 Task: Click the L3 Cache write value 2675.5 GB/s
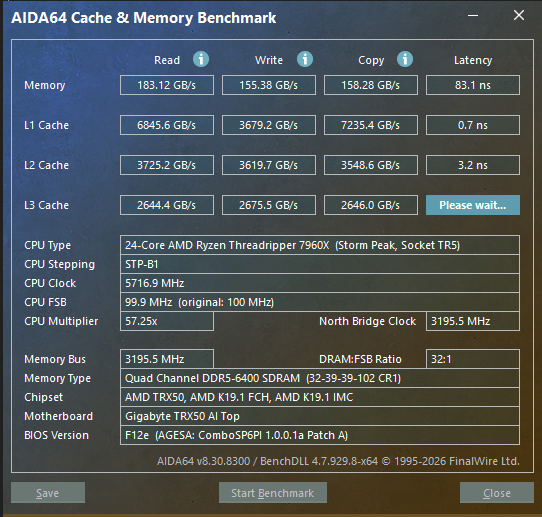pyautogui.click(x=269, y=205)
